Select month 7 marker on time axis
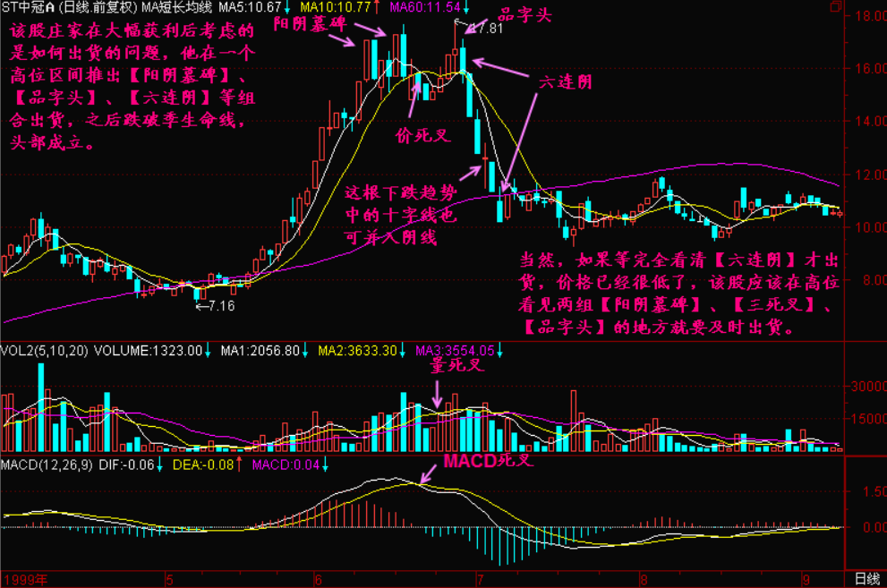Screen dimensions: 887x588 [480, 579]
